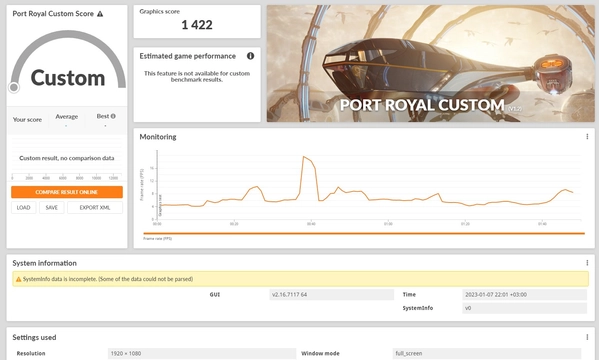Click the frame rate peak on the graph
The image size is (599, 360).
(x=304, y=157)
